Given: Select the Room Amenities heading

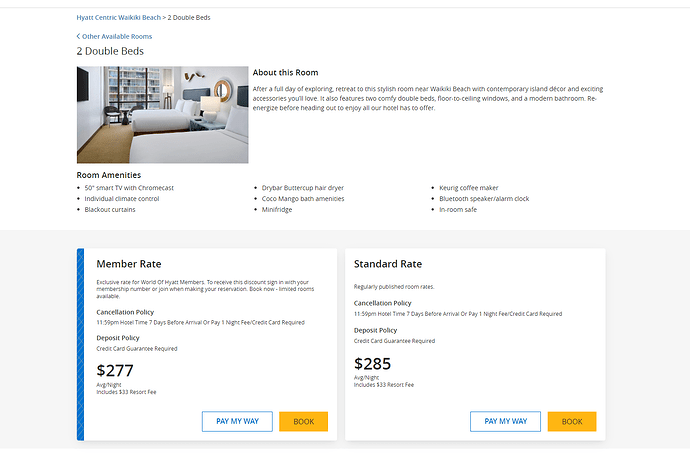Looking at the screenshot, I should pos(109,175).
